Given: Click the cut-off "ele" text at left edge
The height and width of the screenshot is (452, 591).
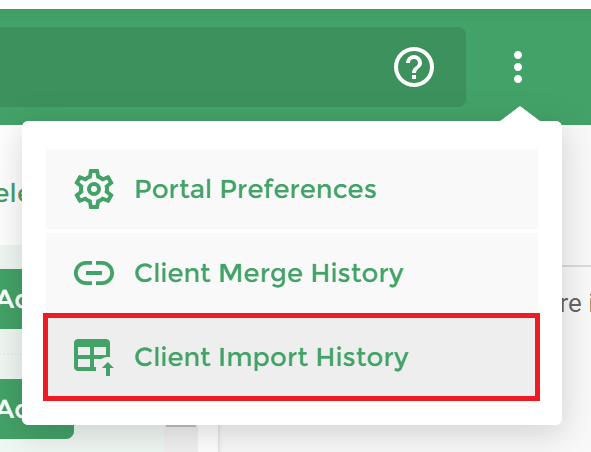Looking at the screenshot, I should 11,194.
